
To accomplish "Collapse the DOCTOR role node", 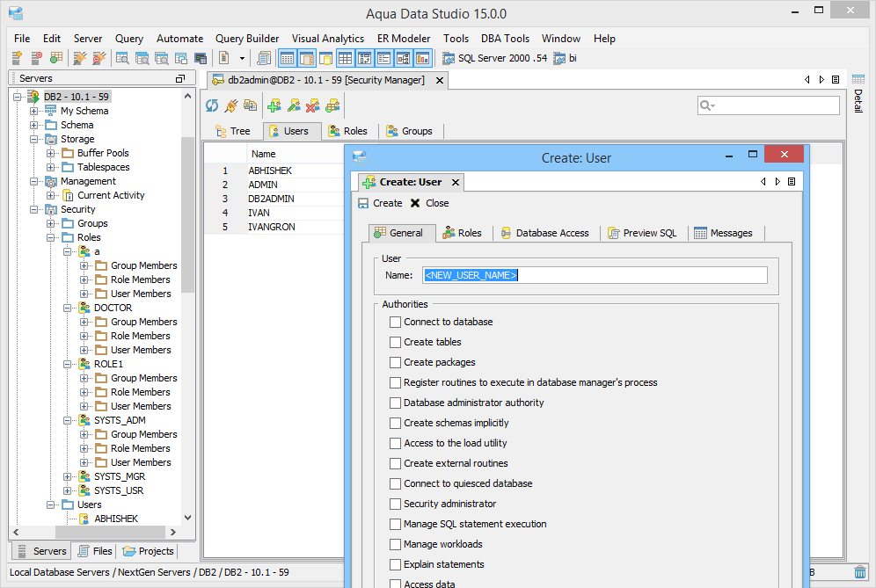I will click(68, 308).
